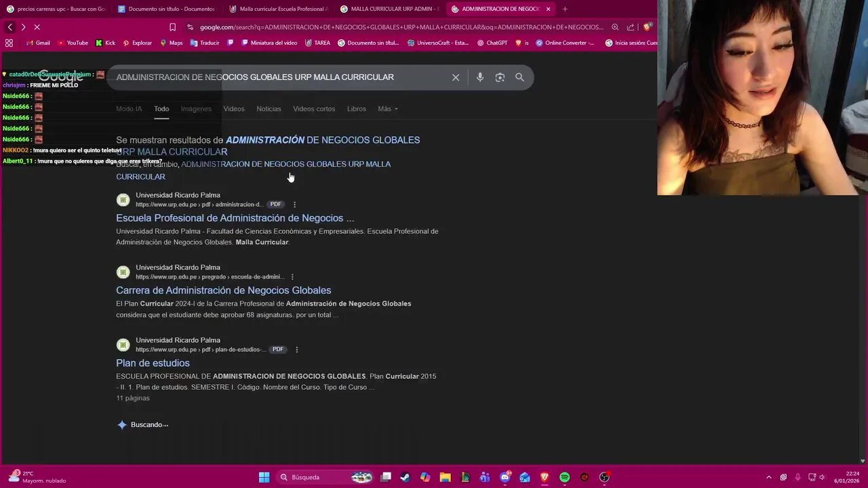Viewport: 868px width, 488px height.
Task: Open the apps grid in bookmarks bar
Action: 9,43
